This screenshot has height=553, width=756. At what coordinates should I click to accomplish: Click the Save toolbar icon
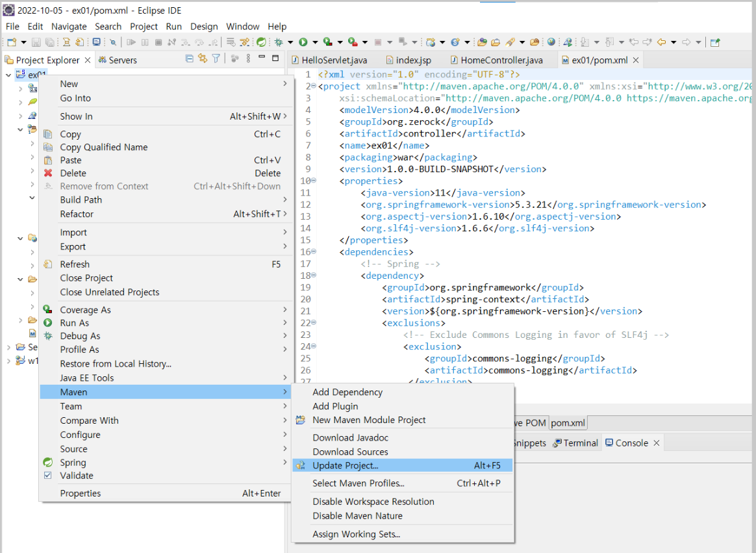pyautogui.click(x=36, y=42)
